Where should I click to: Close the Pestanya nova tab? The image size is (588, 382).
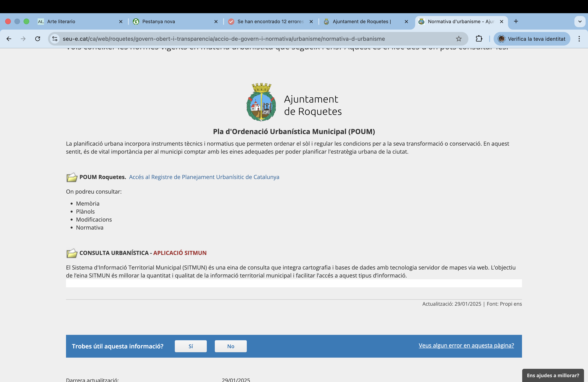(x=216, y=21)
